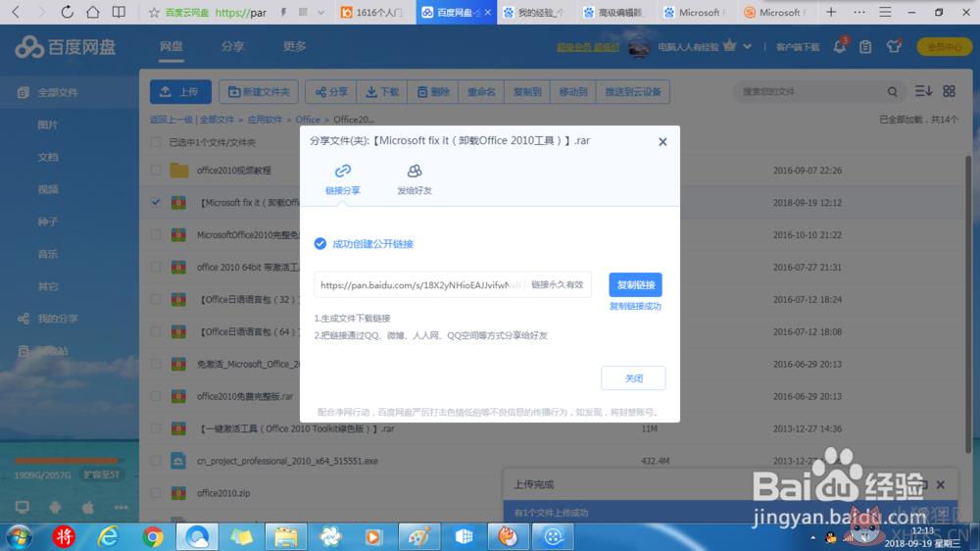Toggle the select-all files checkbox
This screenshot has width=980, height=551.
pos(156,142)
